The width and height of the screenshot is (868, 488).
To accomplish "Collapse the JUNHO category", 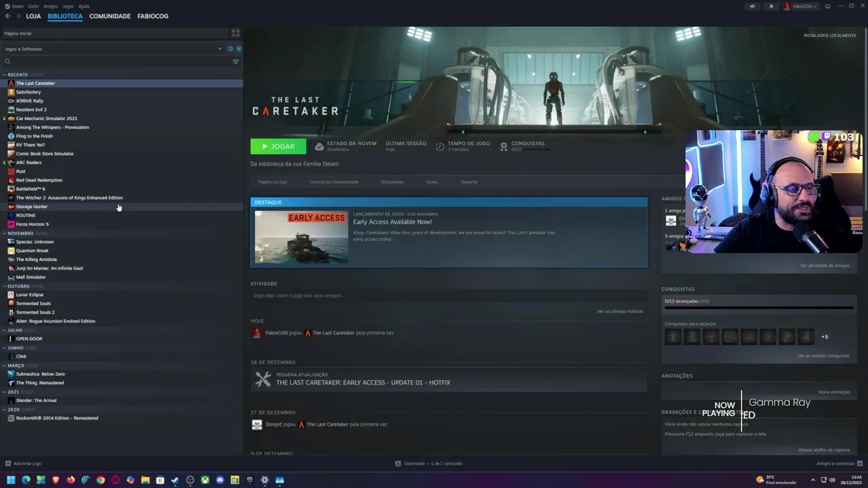I will click(4, 348).
